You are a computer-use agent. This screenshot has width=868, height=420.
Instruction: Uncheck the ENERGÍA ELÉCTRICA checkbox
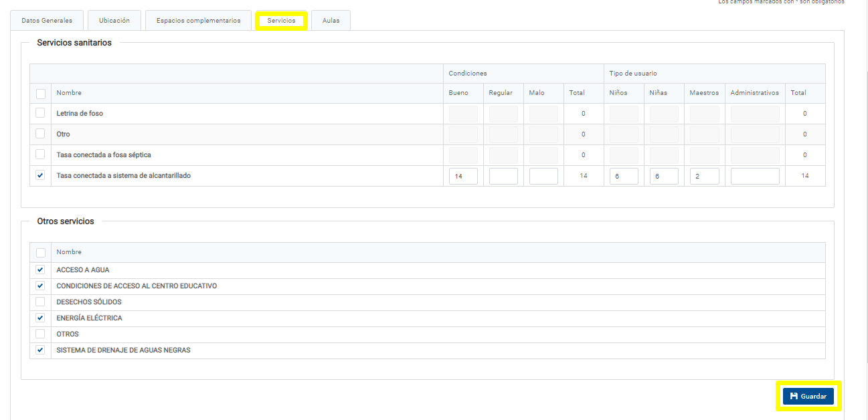coord(40,318)
